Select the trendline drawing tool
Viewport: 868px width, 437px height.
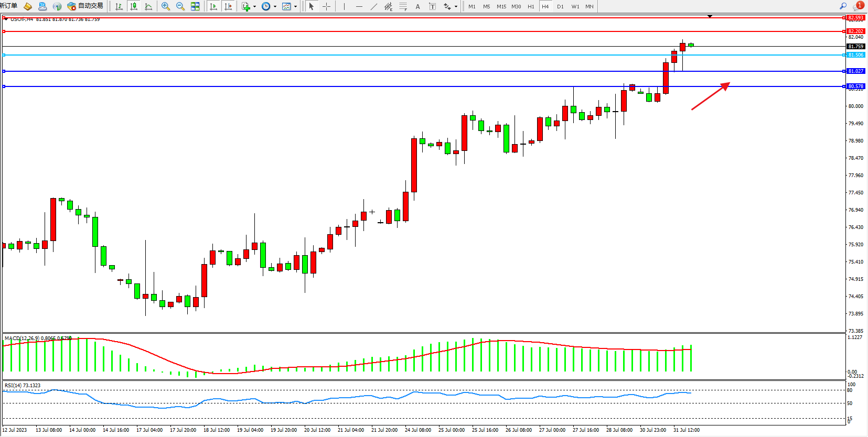tap(373, 6)
